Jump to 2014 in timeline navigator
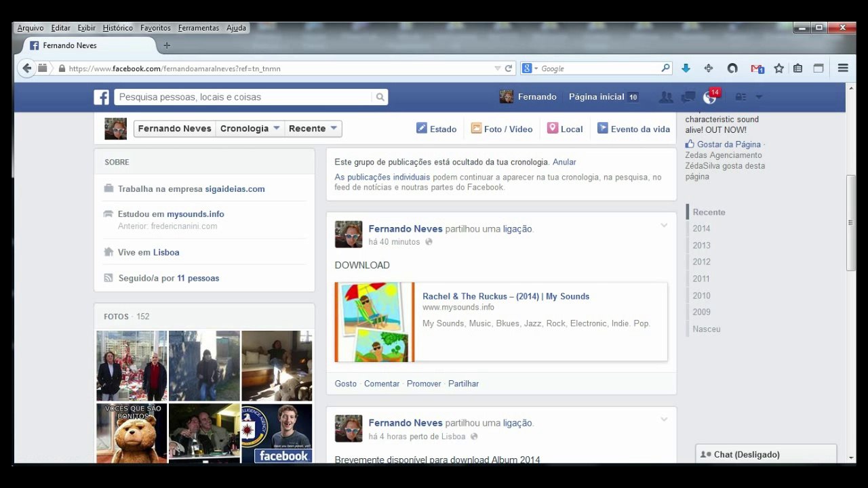Image resolution: width=868 pixels, height=488 pixels. pos(701,228)
